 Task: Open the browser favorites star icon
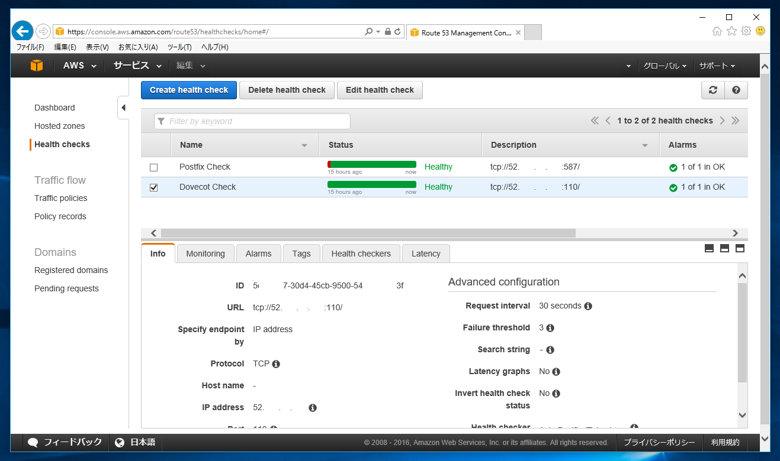point(731,31)
